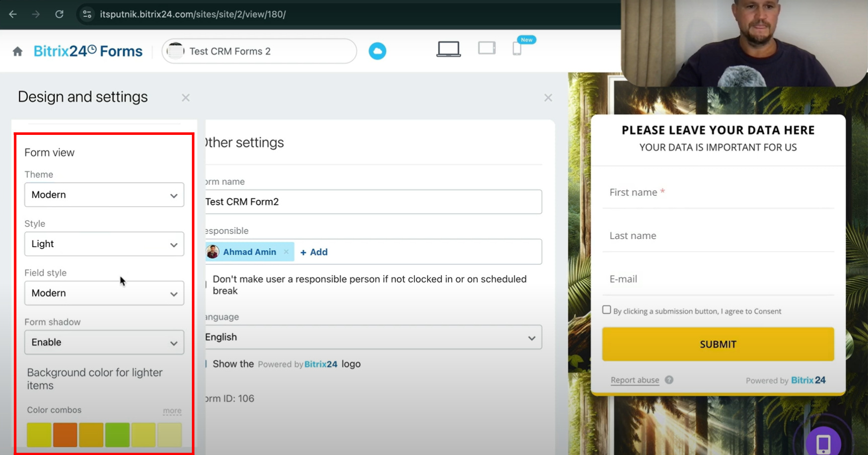
Task: Click the more link in Color combos
Action: coord(172,411)
